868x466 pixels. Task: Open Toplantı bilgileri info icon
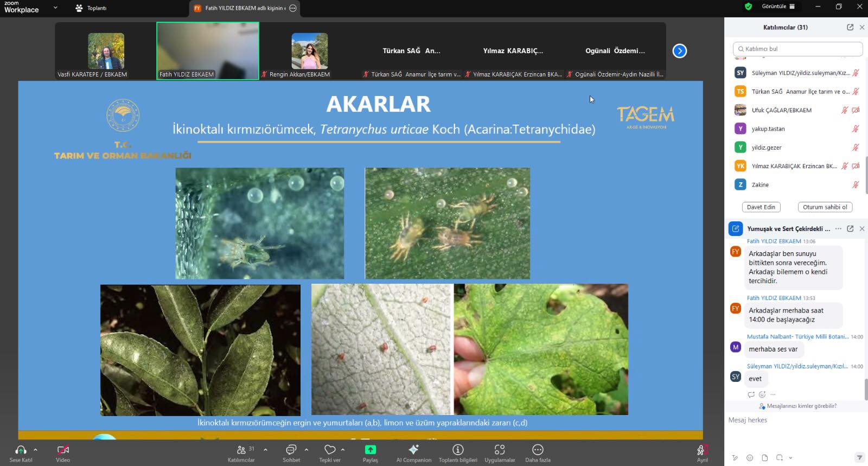tap(458, 450)
